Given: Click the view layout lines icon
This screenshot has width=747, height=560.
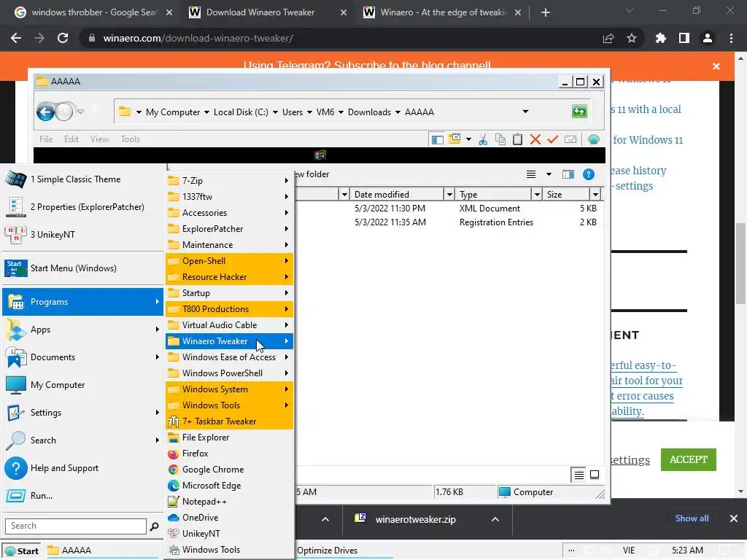Looking at the screenshot, I should pyautogui.click(x=531, y=174).
